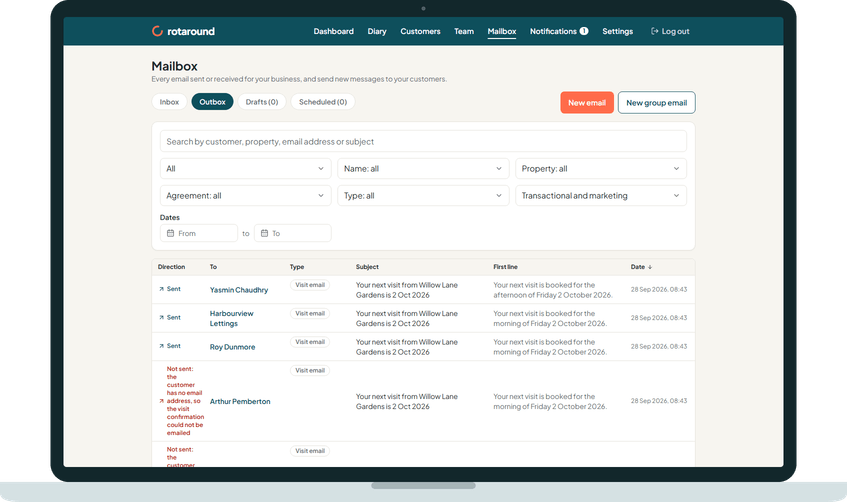The width and height of the screenshot is (847, 502).
Task: Click the To date calendar icon
Action: pyautogui.click(x=265, y=233)
